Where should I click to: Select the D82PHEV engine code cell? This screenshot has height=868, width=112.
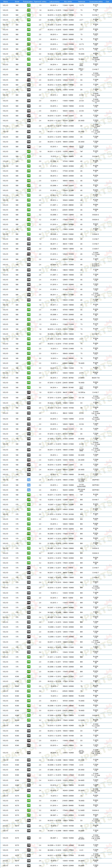pyautogui.click(x=96, y=480)
